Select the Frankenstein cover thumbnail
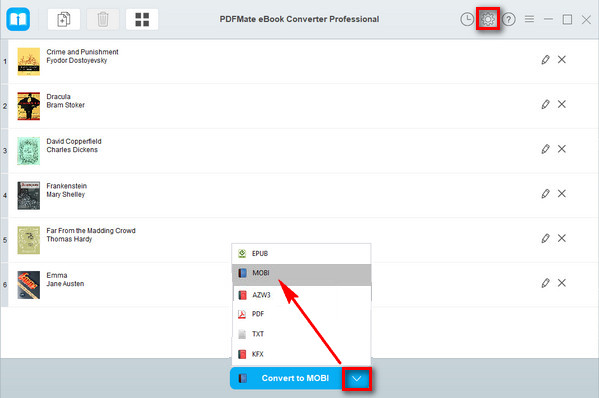The height and width of the screenshot is (398, 599). click(x=29, y=196)
